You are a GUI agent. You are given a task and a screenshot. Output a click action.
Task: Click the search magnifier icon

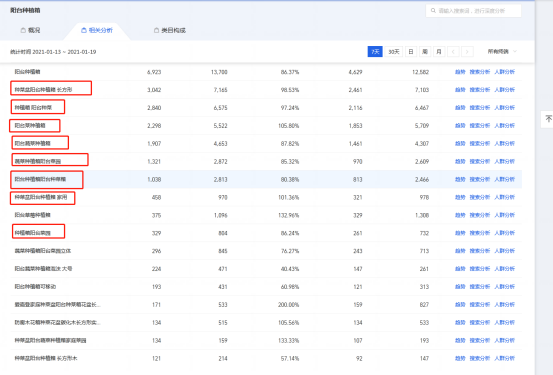click(433, 11)
